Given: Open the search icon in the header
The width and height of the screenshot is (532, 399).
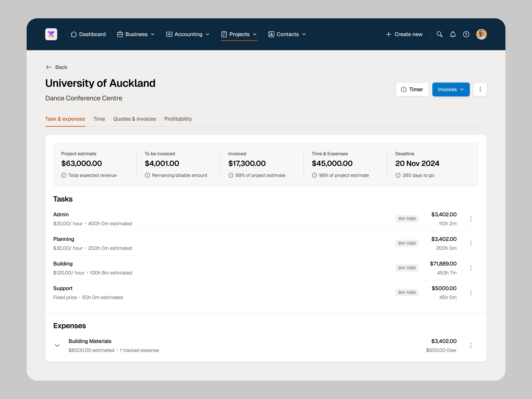Looking at the screenshot, I should pyautogui.click(x=439, y=34).
